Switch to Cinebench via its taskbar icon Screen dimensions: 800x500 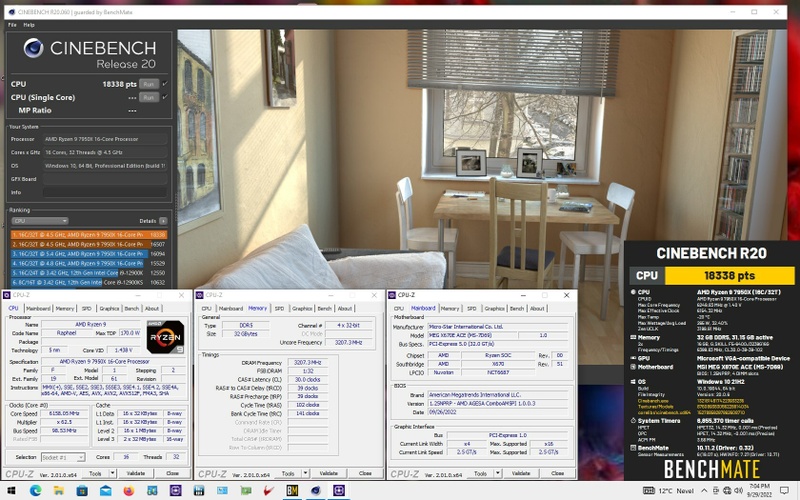316,491
